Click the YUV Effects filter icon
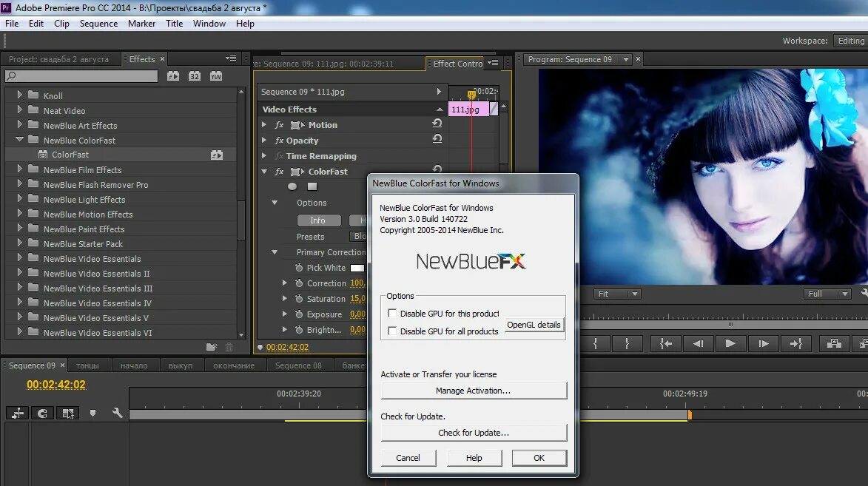The image size is (868, 486). (216, 76)
